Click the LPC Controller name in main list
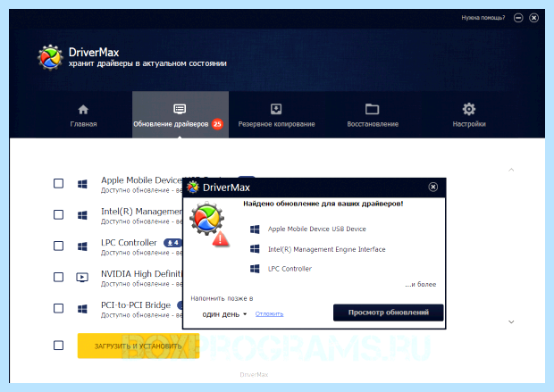Screen dimensions: 554x392 (129, 243)
